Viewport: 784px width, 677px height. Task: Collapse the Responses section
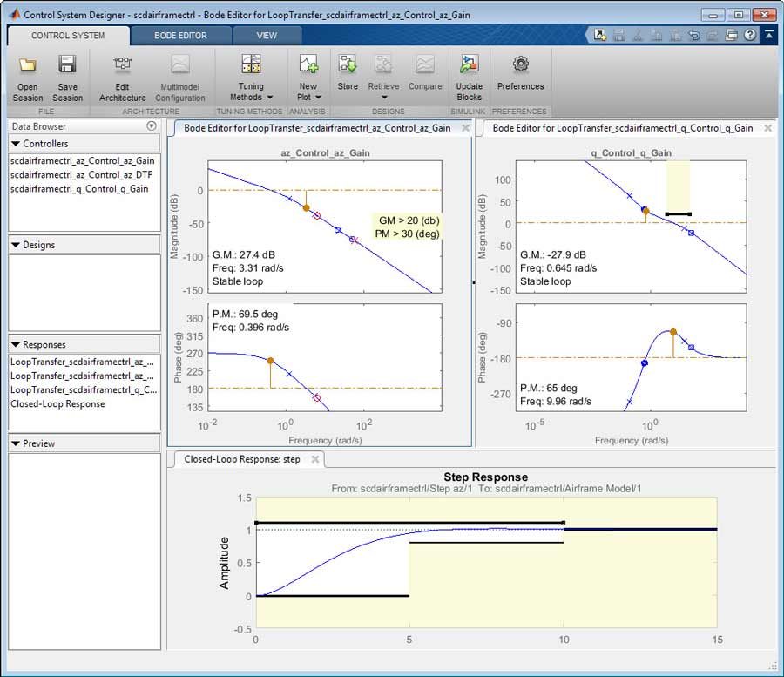[16, 344]
